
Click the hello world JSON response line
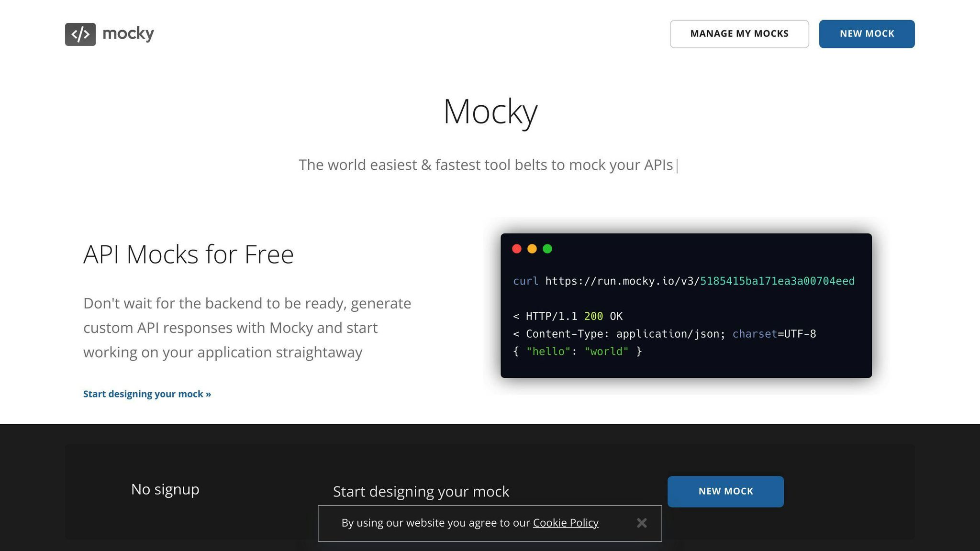(x=577, y=351)
